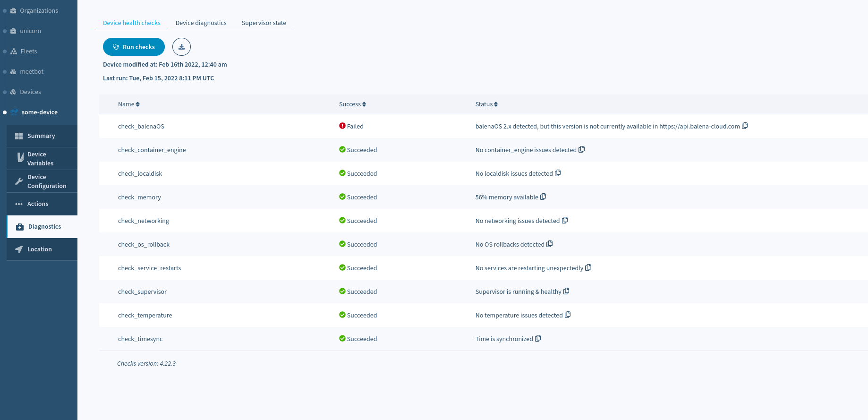Viewport: 868px width, 420px height.
Task: Copy the check_networking status text
Action: 565,220
